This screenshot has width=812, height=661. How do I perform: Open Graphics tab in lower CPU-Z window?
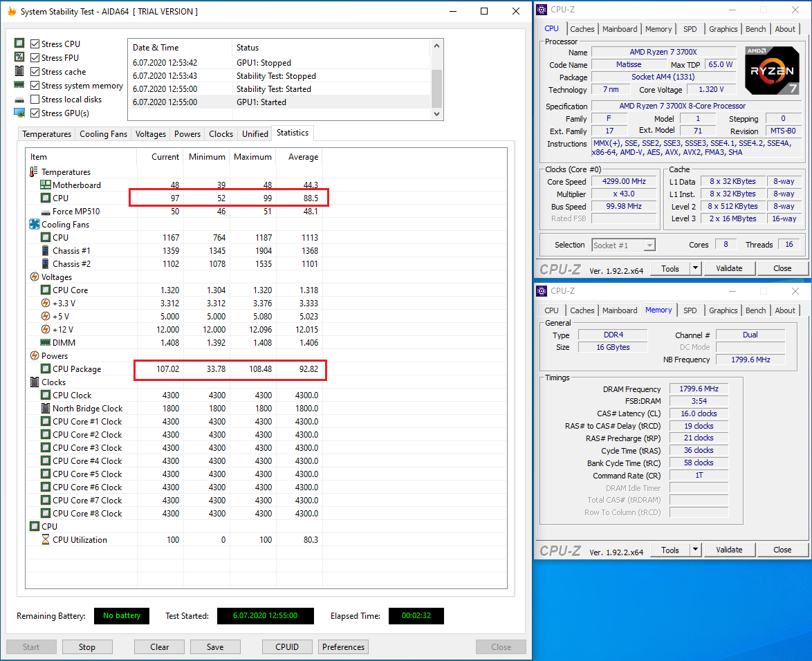(x=723, y=310)
